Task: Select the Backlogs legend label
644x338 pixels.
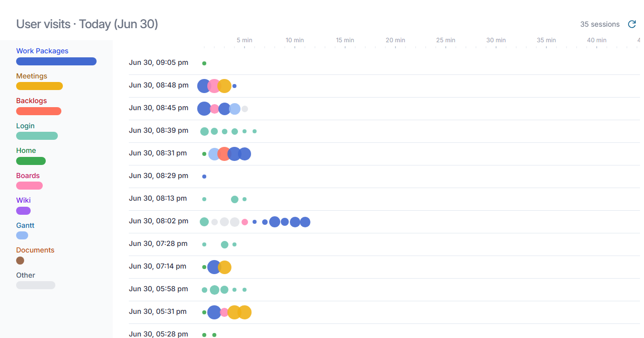Action: (31, 101)
